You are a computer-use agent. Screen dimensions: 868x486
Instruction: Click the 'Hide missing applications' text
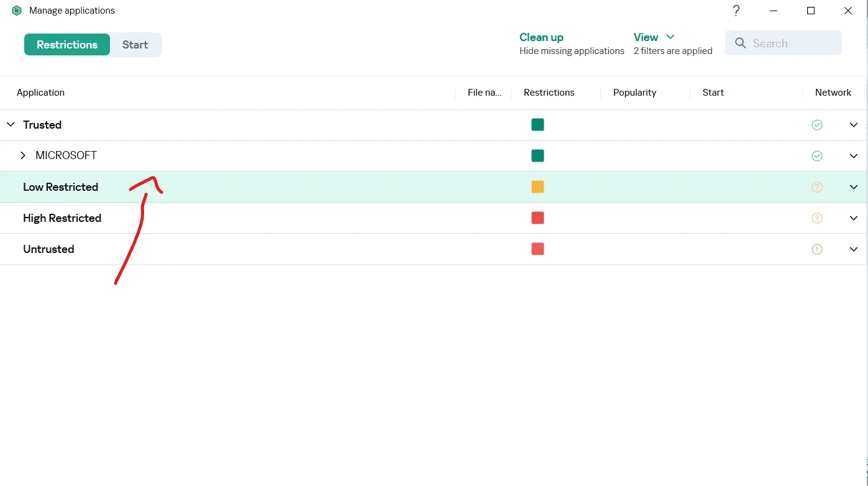coord(572,51)
